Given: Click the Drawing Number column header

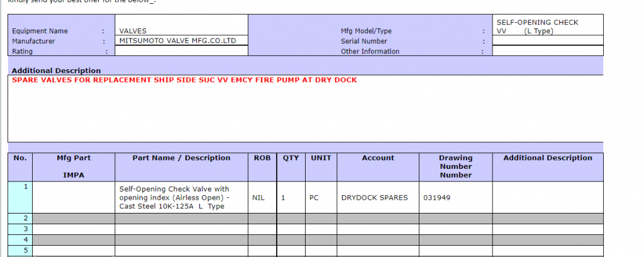Looking at the screenshot, I should [x=455, y=166].
